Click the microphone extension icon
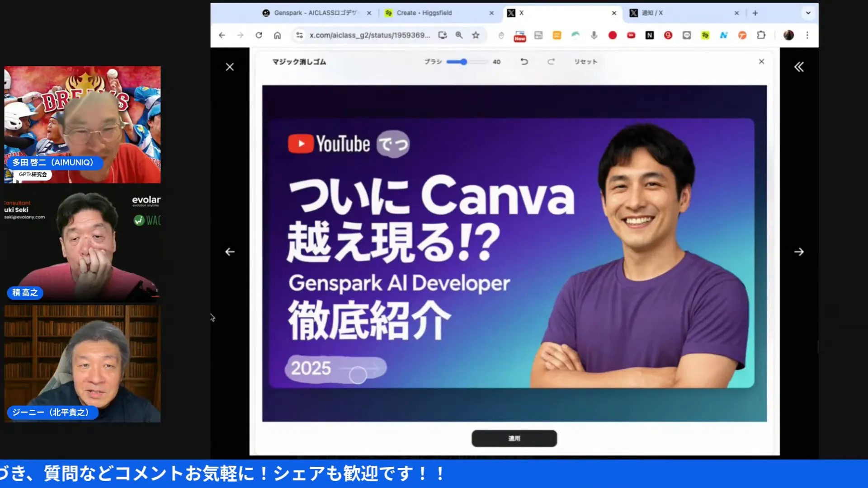Viewport: 868px width, 488px height. (x=594, y=35)
